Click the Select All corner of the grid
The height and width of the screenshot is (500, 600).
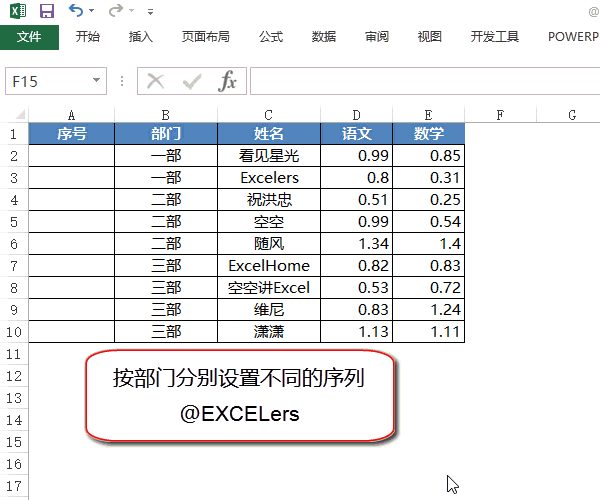point(14,115)
